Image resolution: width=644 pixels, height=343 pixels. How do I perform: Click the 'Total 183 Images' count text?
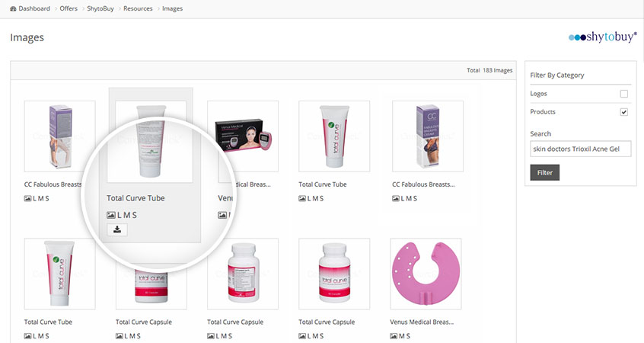(x=489, y=70)
